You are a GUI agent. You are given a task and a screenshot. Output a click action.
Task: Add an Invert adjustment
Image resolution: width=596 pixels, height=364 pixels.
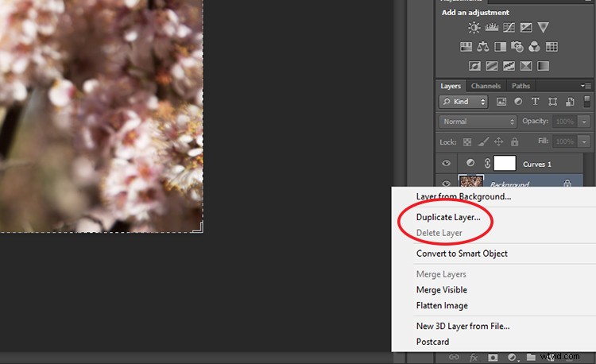point(474,66)
